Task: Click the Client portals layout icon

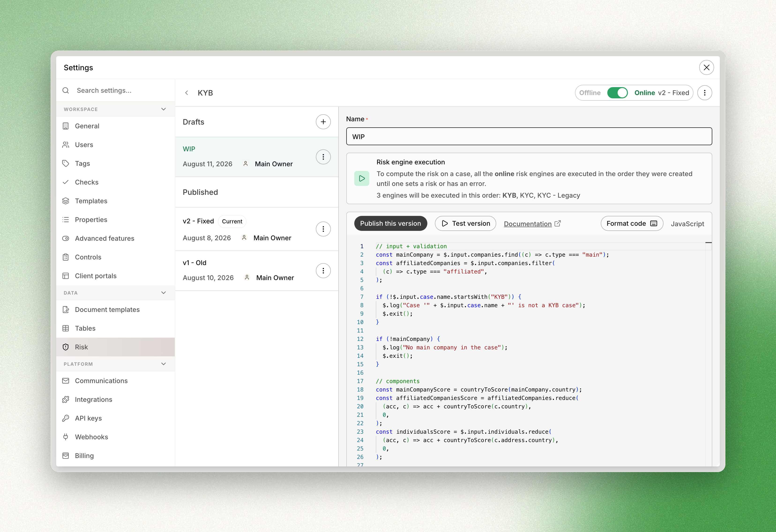Action: click(66, 276)
